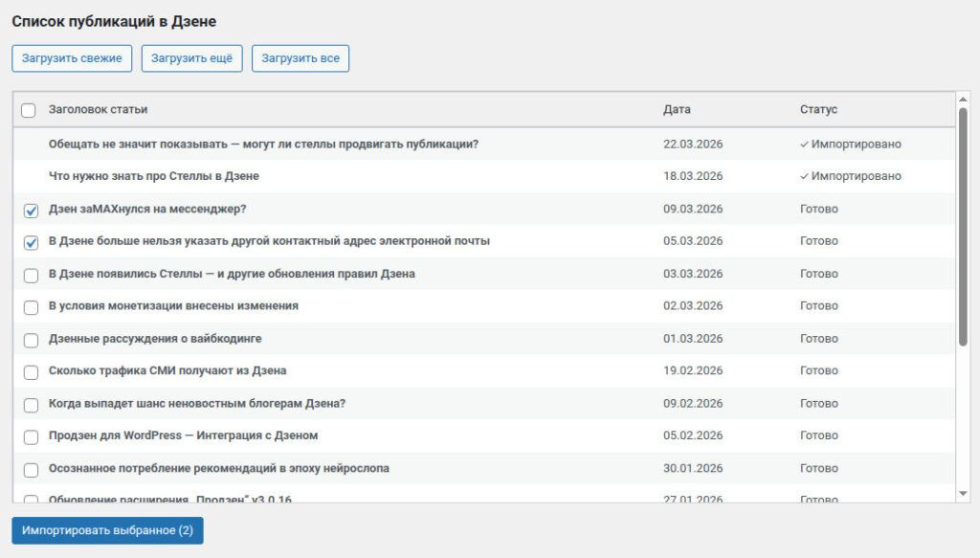
Task: Click the "Дата" column header
Action: pyautogui.click(x=677, y=110)
